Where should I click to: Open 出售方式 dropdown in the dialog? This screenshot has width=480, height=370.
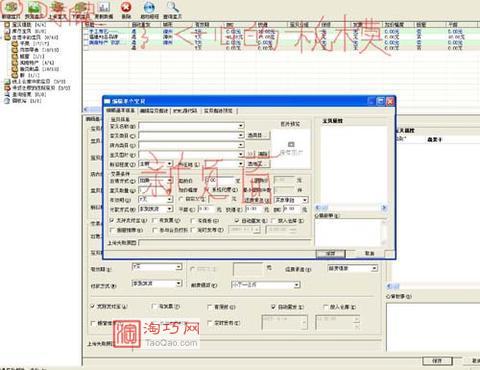[169, 180]
